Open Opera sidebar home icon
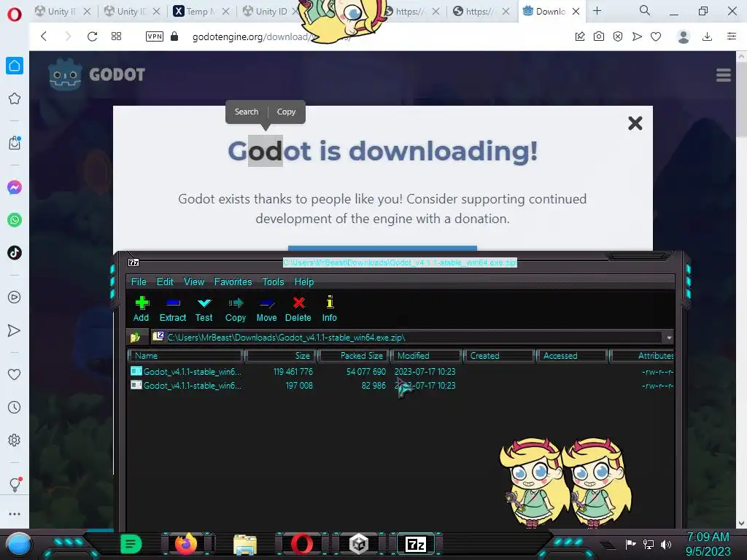Screen dimensions: 747x560 pos(15,66)
